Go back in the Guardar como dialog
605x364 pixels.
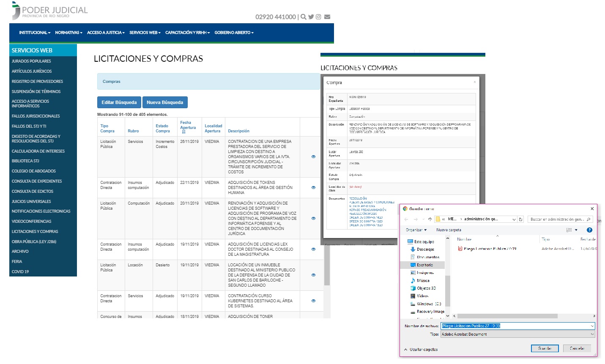click(406, 219)
